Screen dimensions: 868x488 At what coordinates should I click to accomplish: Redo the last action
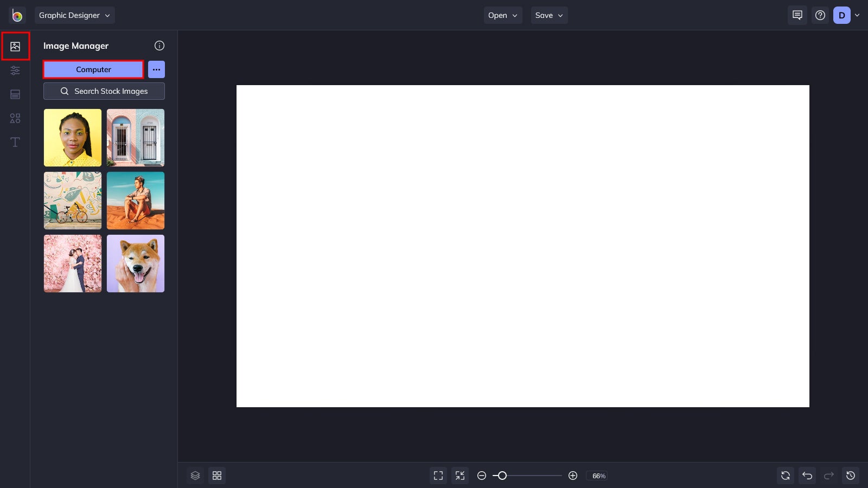click(828, 476)
